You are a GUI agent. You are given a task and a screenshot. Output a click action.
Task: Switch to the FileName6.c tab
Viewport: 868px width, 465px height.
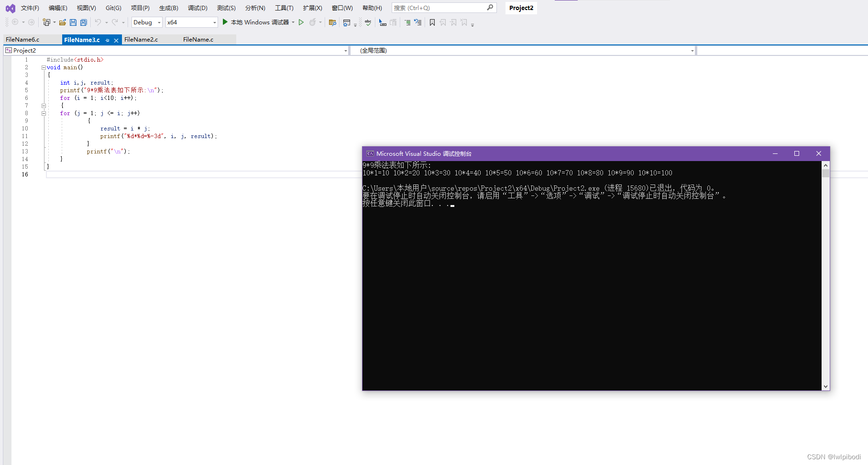click(22, 40)
